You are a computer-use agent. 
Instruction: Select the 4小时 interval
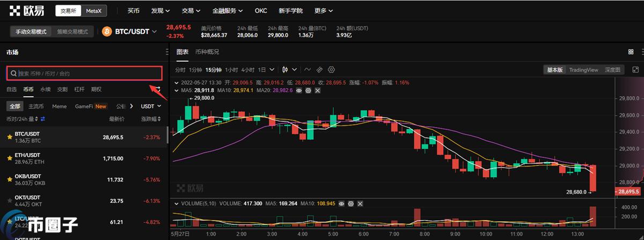click(248, 70)
